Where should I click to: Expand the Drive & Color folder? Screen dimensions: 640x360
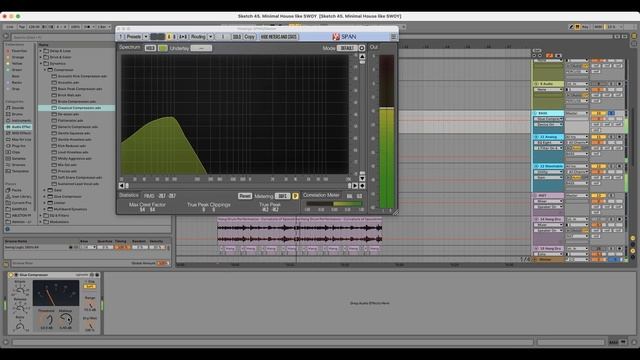click(x=41, y=57)
